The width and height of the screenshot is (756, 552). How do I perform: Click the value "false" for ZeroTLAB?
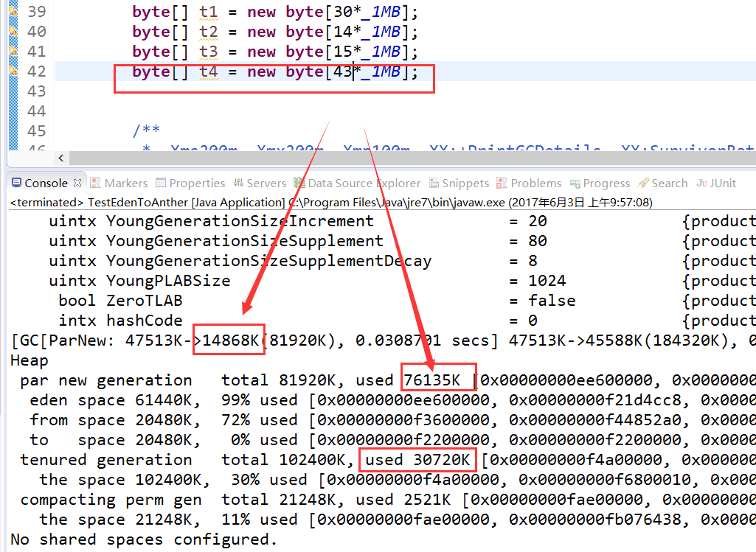click(x=552, y=301)
